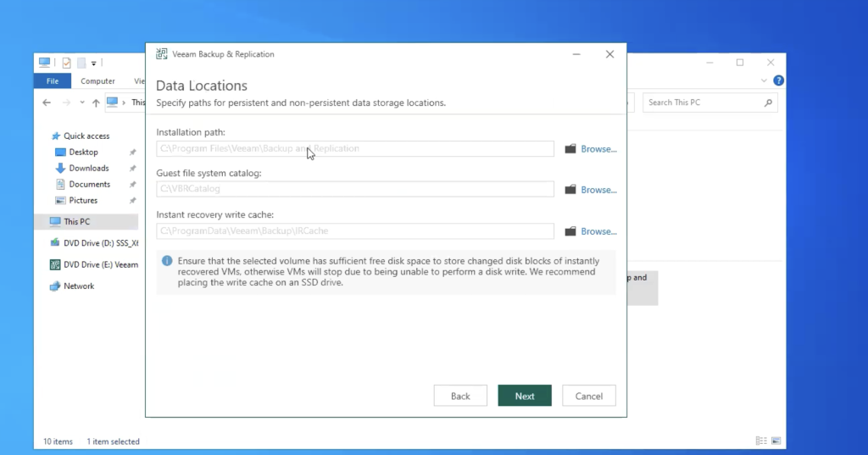Select DVD Drive (E:) Veeam in navigation pane
The height and width of the screenshot is (455, 868).
coord(94,264)
